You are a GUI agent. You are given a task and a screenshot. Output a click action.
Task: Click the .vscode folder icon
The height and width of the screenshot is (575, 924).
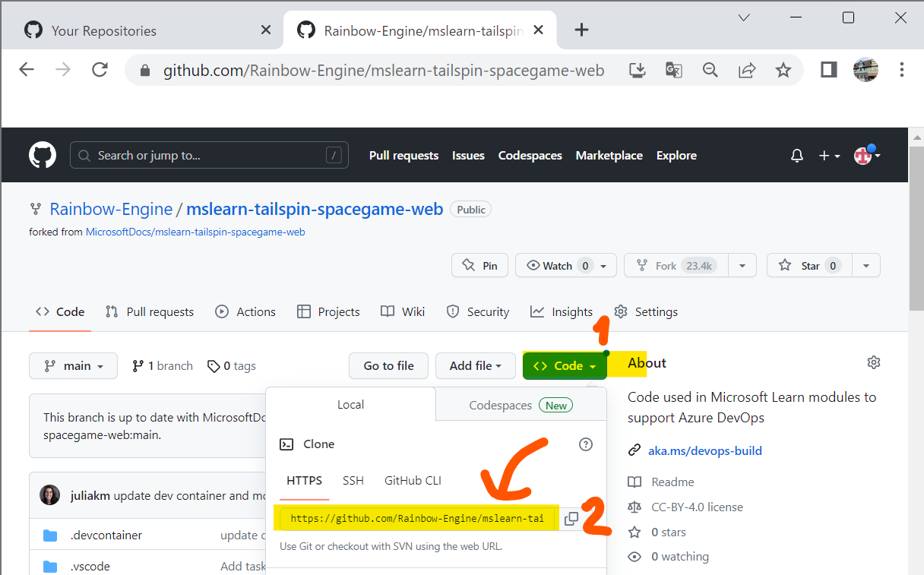[51, 567]
